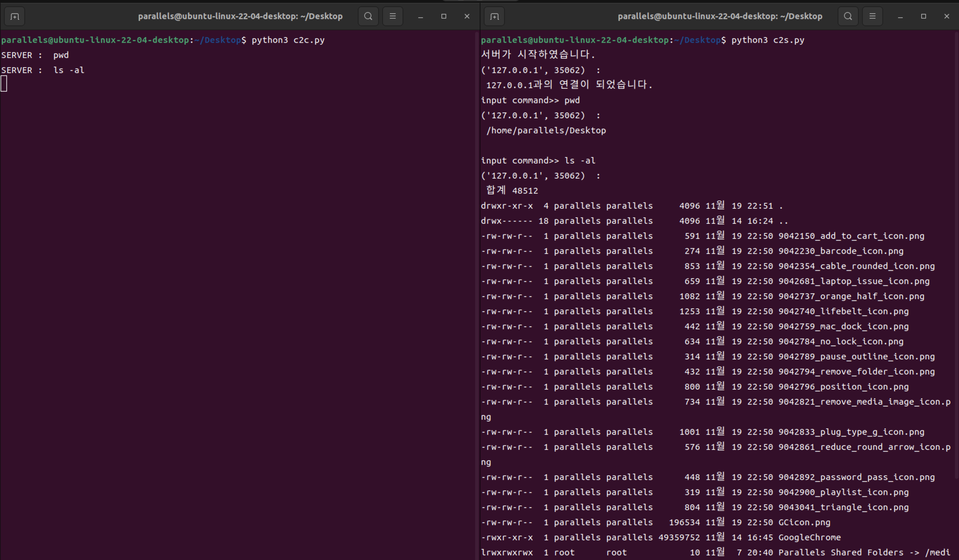Click 9042230_barcode_icon.png filename

coord(841,251)
